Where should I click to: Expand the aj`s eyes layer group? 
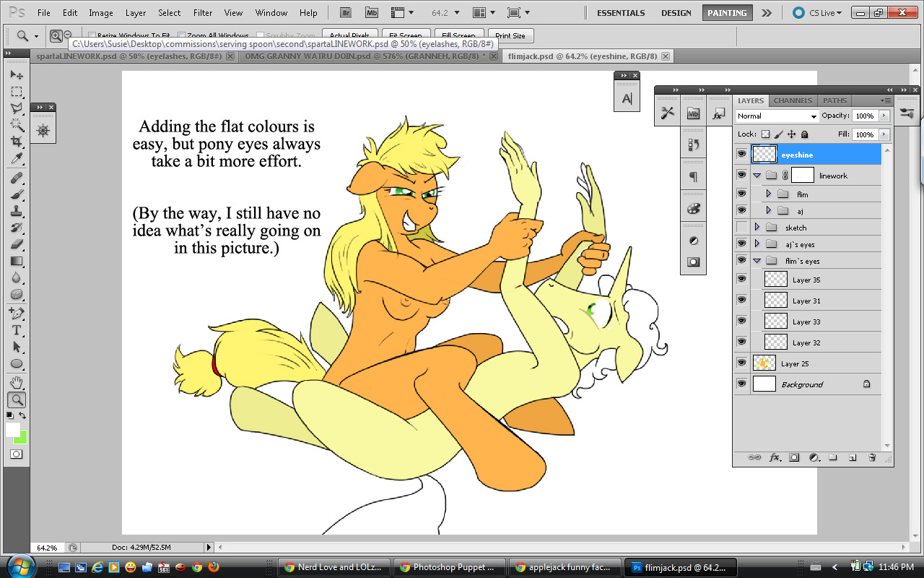click(757, 244)
